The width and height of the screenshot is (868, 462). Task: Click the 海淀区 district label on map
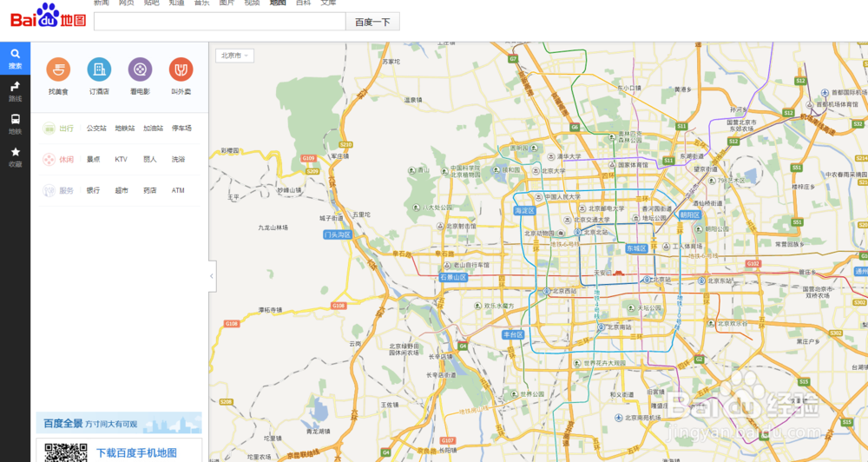(525, 211)
